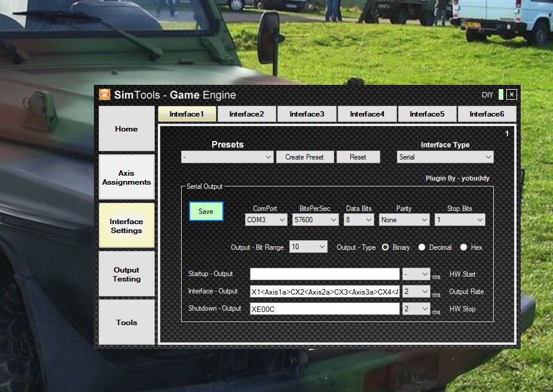Open the Presets dropdown
Viewport: 553px width, 392px height.
tap(228, 157)
